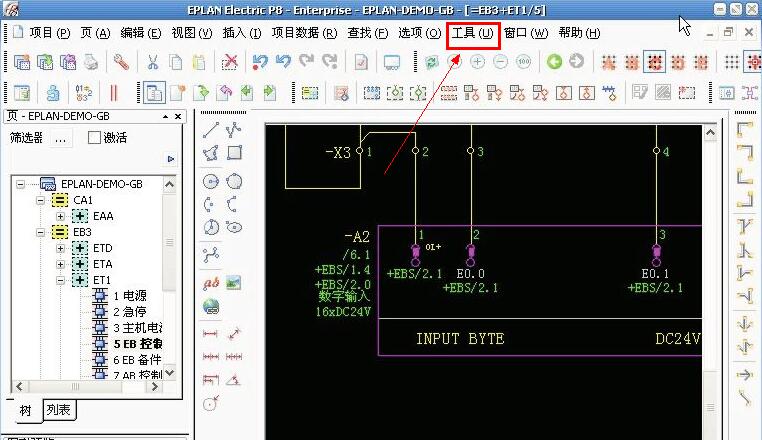Switch to the 树 tab

point(25,410)
